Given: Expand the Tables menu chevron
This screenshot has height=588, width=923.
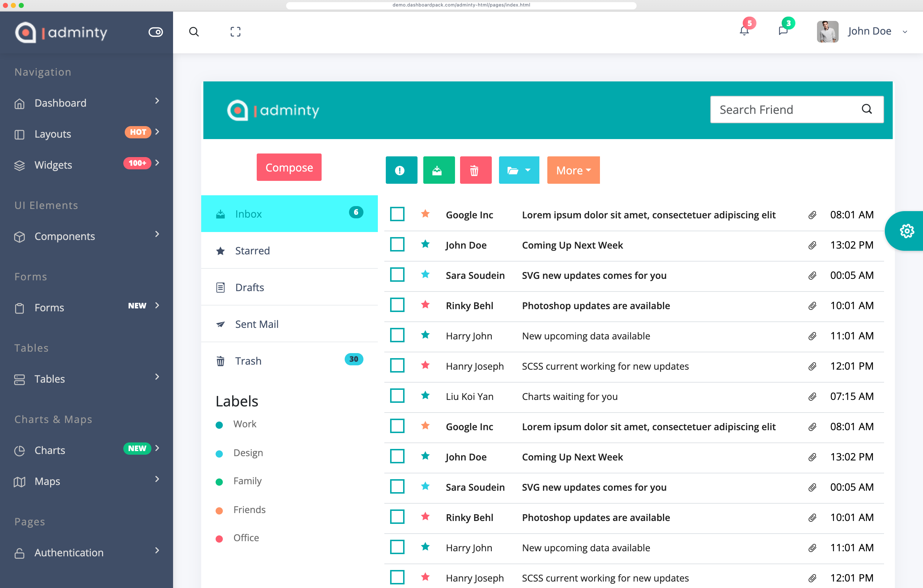Looking at the screenshot, I should coord(157,377).
